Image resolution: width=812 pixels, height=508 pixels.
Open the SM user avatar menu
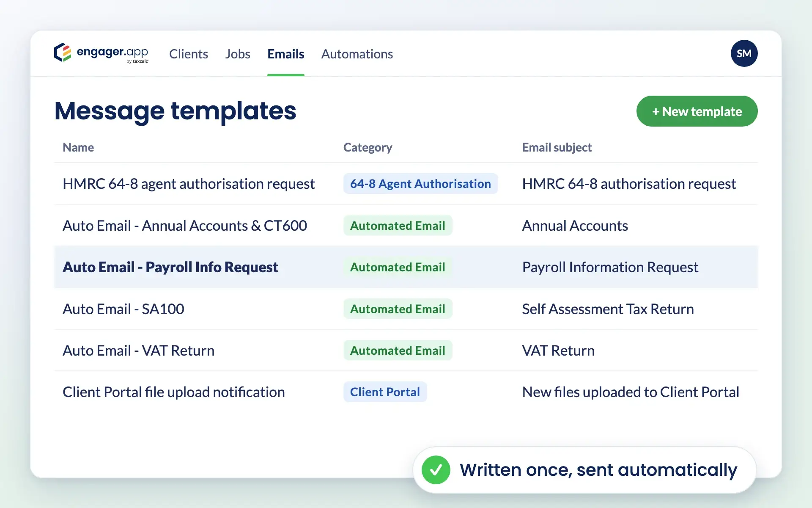pyautogui.click(x=744, y=53)
